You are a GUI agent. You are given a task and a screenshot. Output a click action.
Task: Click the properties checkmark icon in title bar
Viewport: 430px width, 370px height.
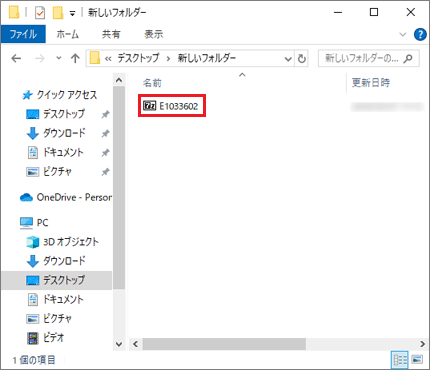40,13
